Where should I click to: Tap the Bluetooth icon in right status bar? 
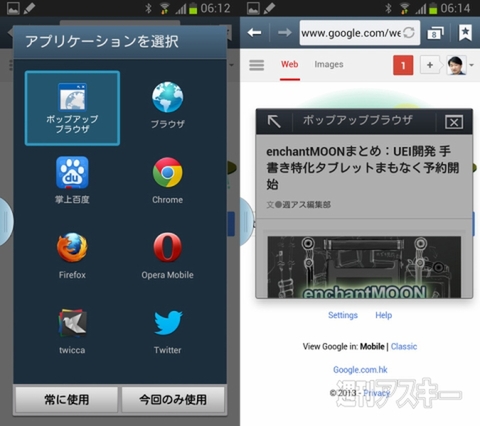[x=388, y=8]
